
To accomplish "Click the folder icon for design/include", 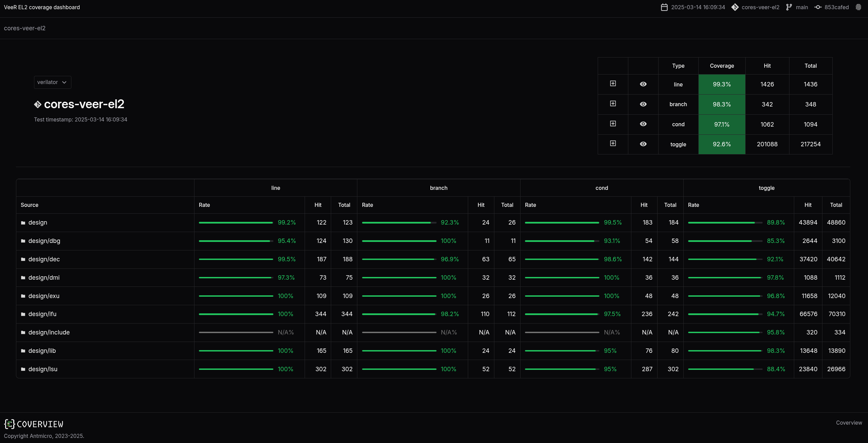I will [x=23, y=332].
